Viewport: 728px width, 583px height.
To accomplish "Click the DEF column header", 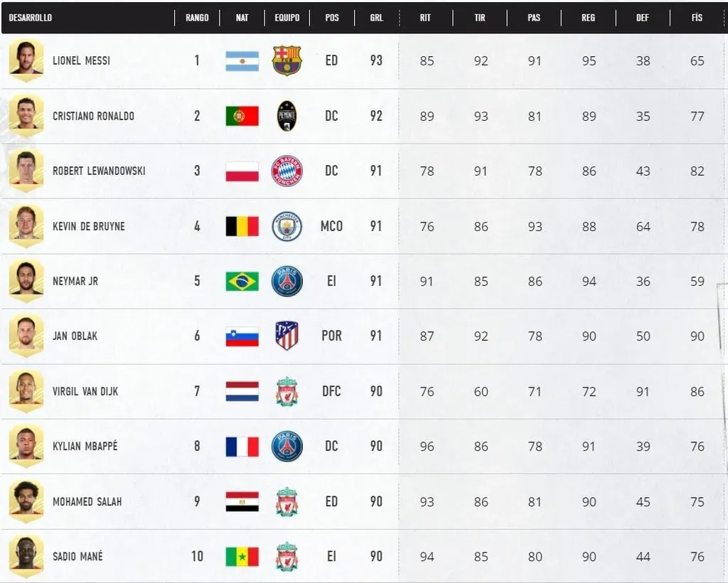I will point(643,18).
